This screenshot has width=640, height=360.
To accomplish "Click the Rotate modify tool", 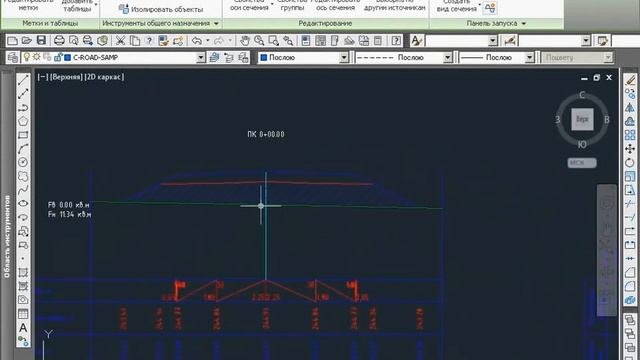I will pos(630,162).
